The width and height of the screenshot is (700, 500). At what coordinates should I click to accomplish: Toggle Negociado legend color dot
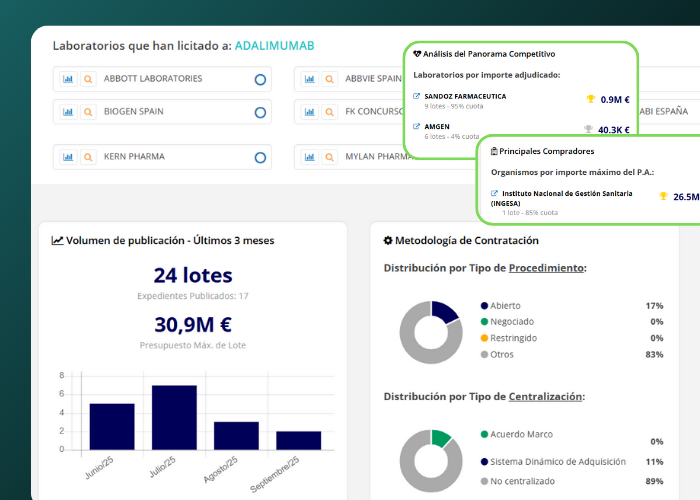point(484,322)
